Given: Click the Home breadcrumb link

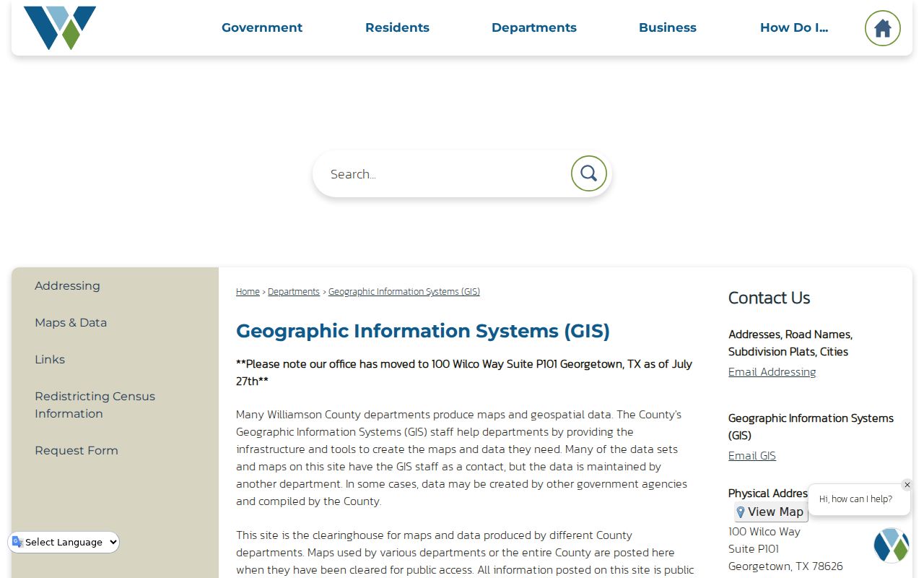Looking at the screenshot, I should [248, 292].
